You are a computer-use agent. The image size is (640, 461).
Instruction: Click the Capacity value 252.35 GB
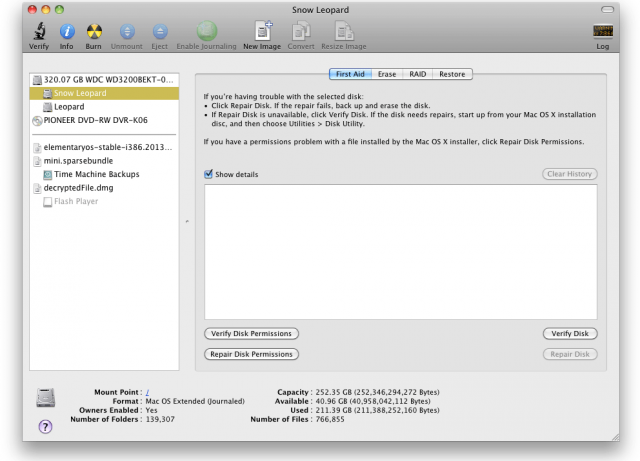[x=378, y=392]
